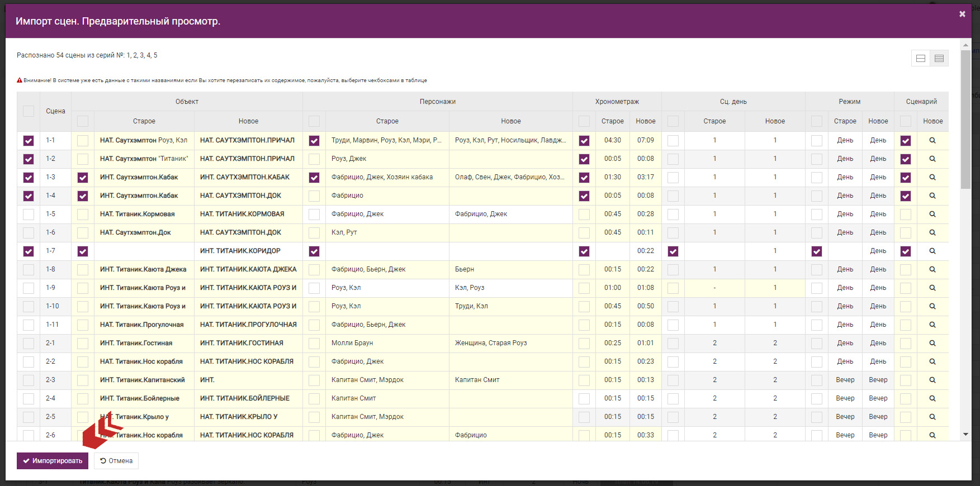Viewport: 980px width, 486px height.
Task: Uncheck the mode checkbox in row 1-7
Action: click(x=817, y=251)
